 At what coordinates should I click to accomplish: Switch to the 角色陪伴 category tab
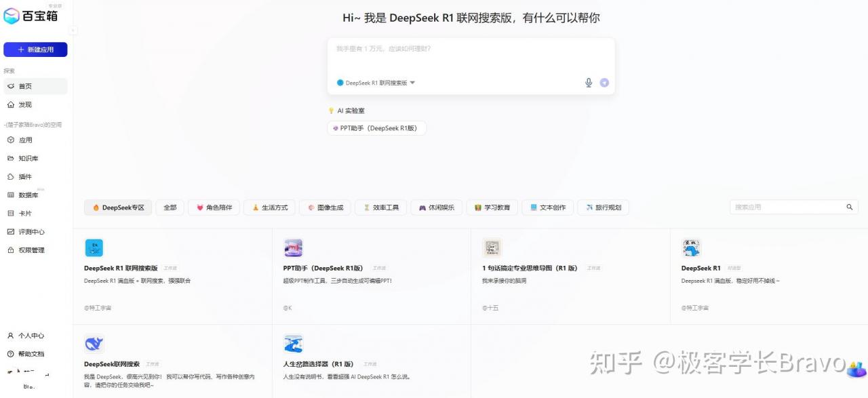[x=213, y=207]
